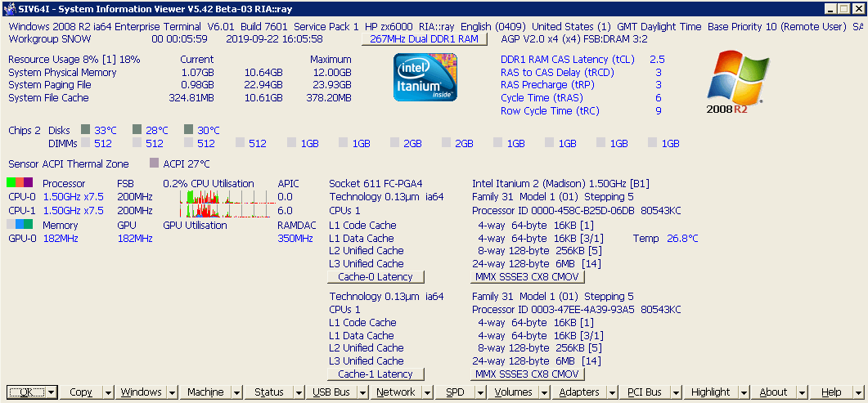
Task: Open the Adapters menu button
Action: (579, 392)
